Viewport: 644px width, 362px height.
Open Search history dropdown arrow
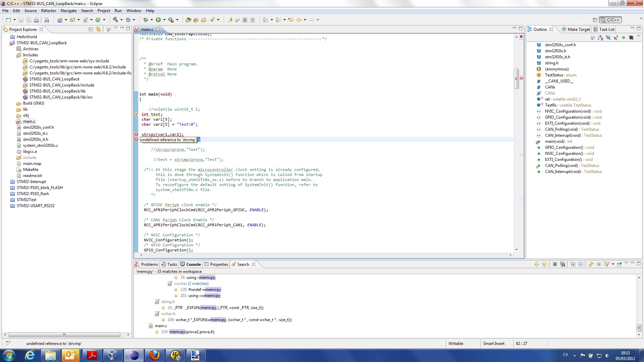(613, 264)
